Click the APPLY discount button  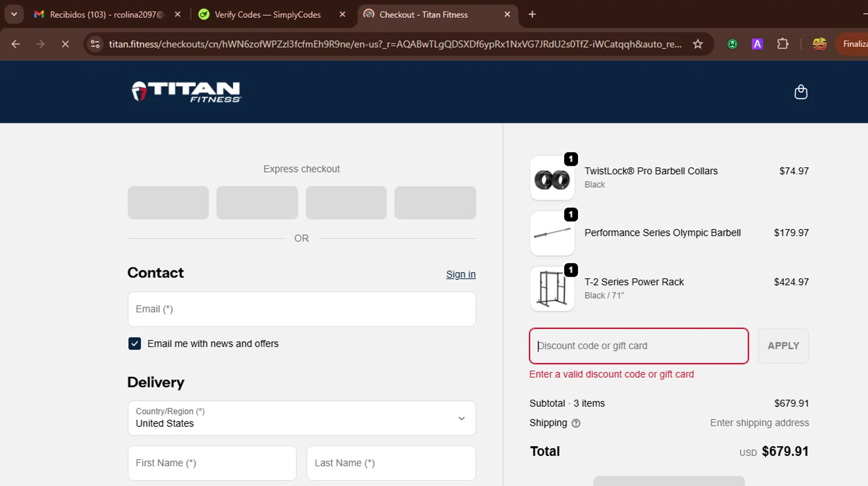[784, 346]
